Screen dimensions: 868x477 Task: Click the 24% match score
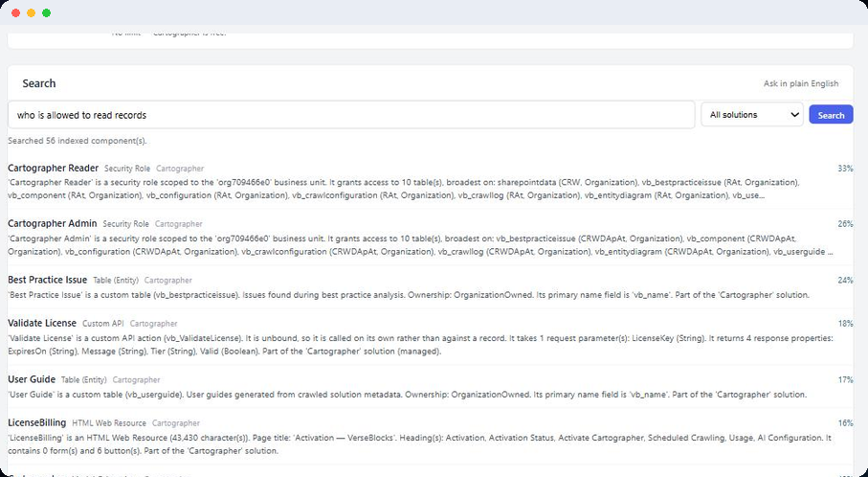coord(845,281)
